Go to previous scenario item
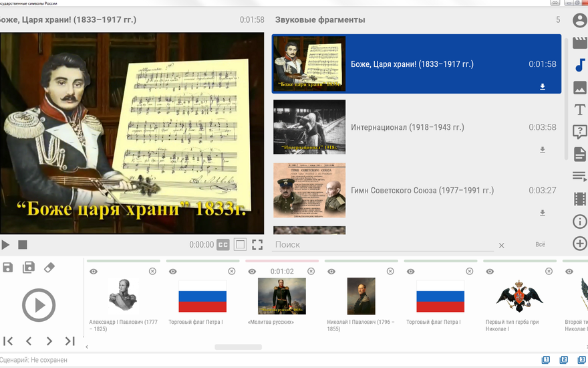 29,341
